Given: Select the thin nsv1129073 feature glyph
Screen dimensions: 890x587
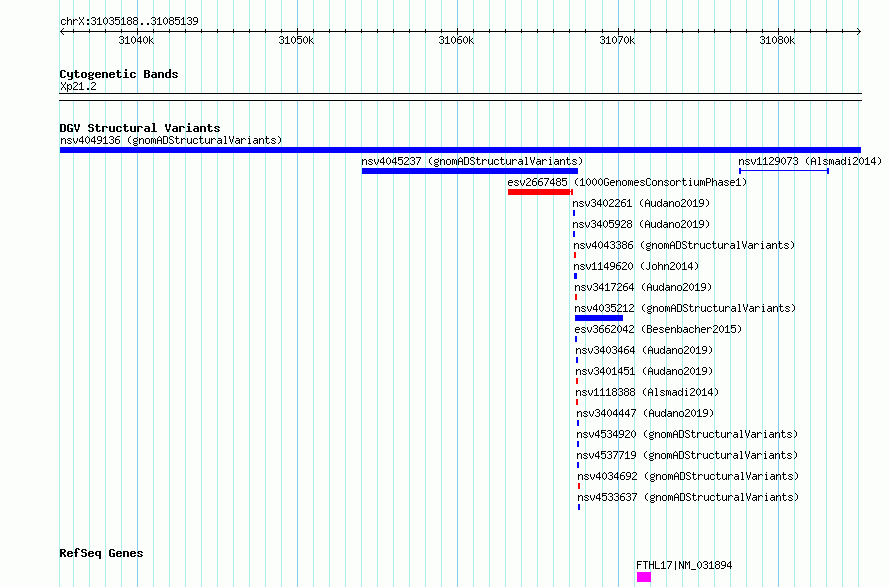Looking at the screenshot, I should pos(784,171).
